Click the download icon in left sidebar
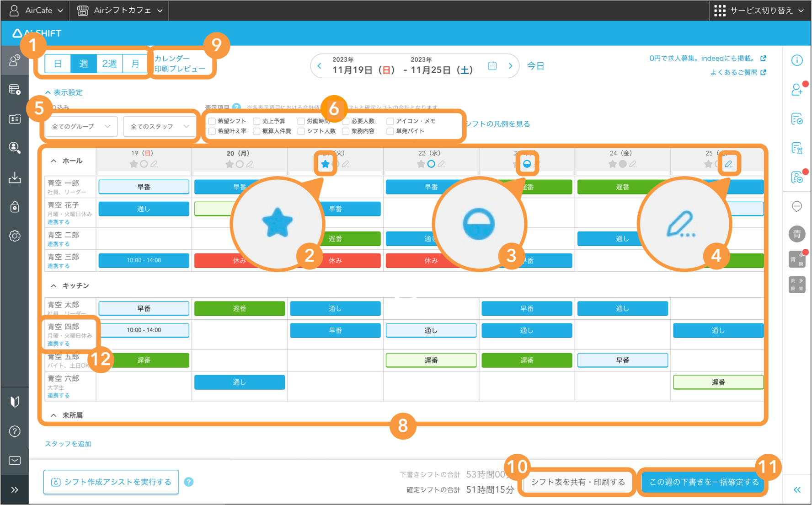 coord(15,177)
